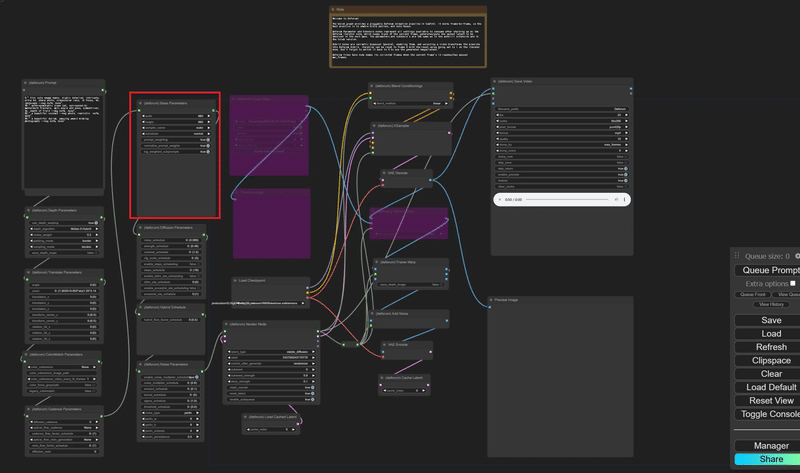800x473 pixels.
Task: Click the Queue Prompt button
Action: click(768, 270)
